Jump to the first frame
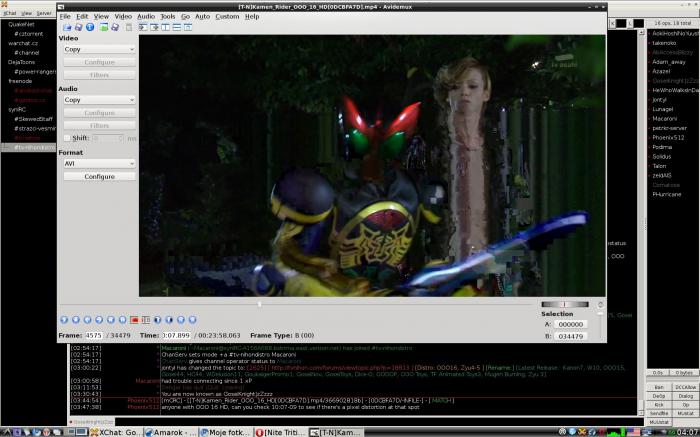The height and width of the screenshot is (437, 700). (x=181, y=320)
